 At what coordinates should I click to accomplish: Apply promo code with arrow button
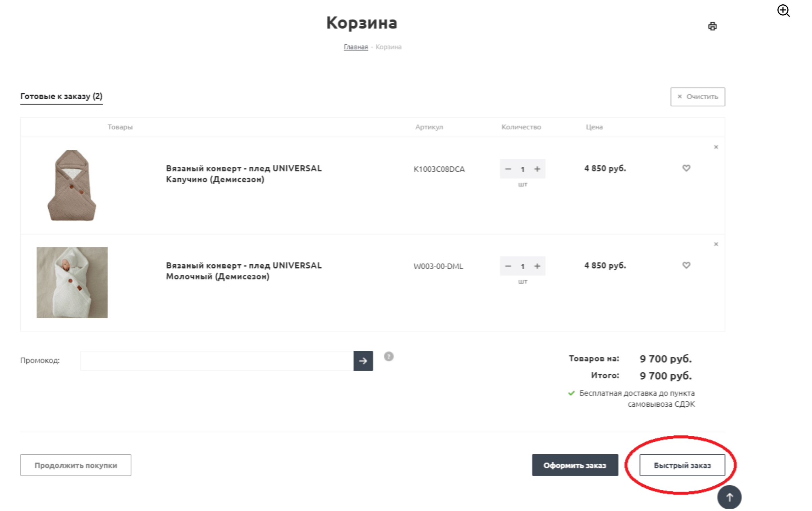[x=363, y=361]
